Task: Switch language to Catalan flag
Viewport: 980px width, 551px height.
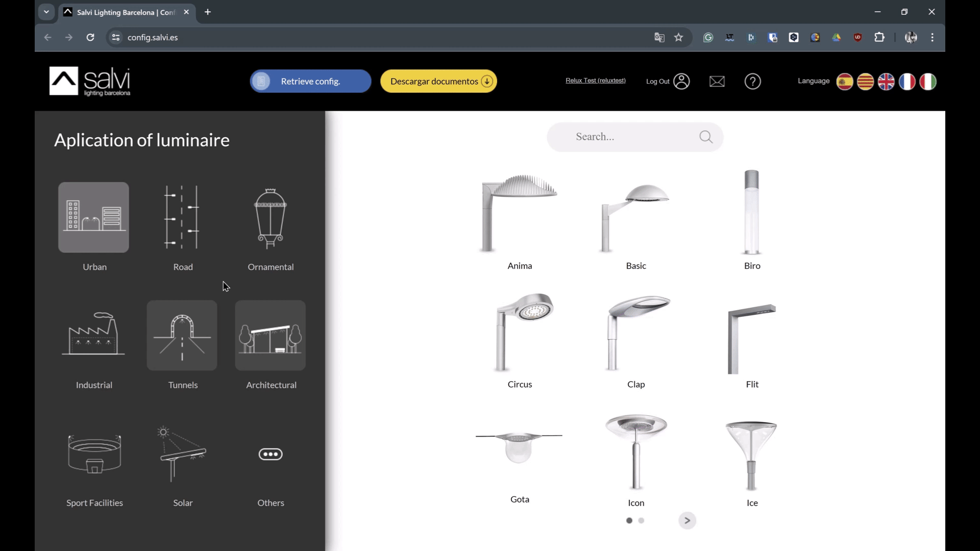Action: (866, 82)
